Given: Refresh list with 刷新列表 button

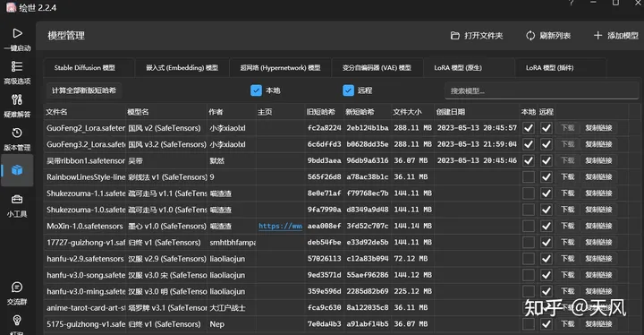Looking at the screenshot, I should pyautogui.click(x=548, y=36).
